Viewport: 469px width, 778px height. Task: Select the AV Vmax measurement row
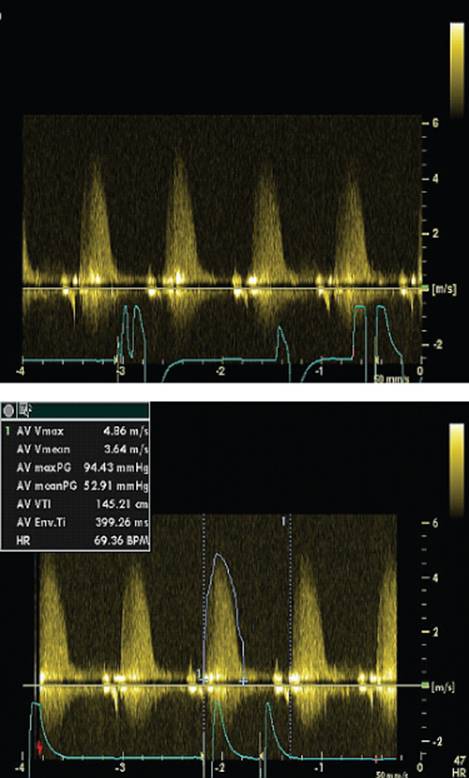pyautogui.click(x=75, y=431)
